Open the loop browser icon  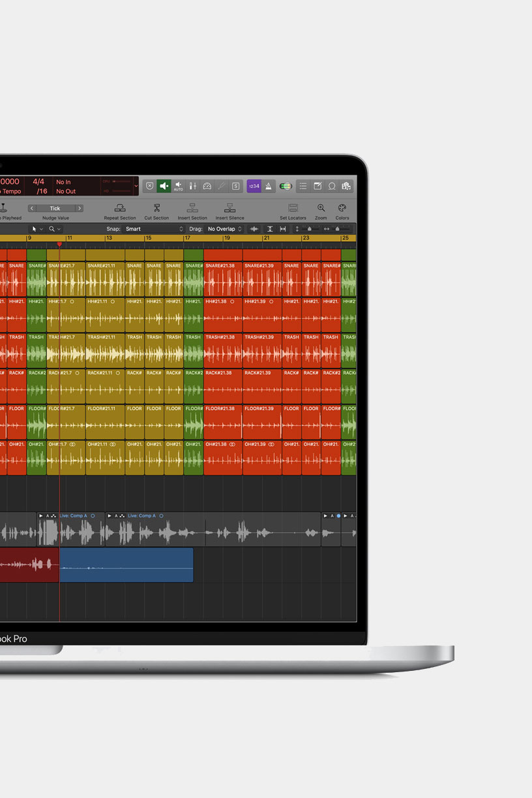(332, 186)
